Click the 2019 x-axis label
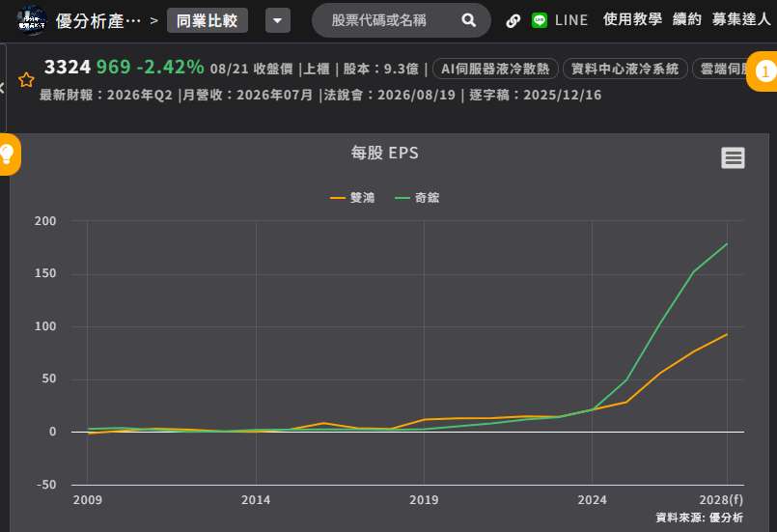This screenshot has height=532, width=777. click(x=424, y=500)
